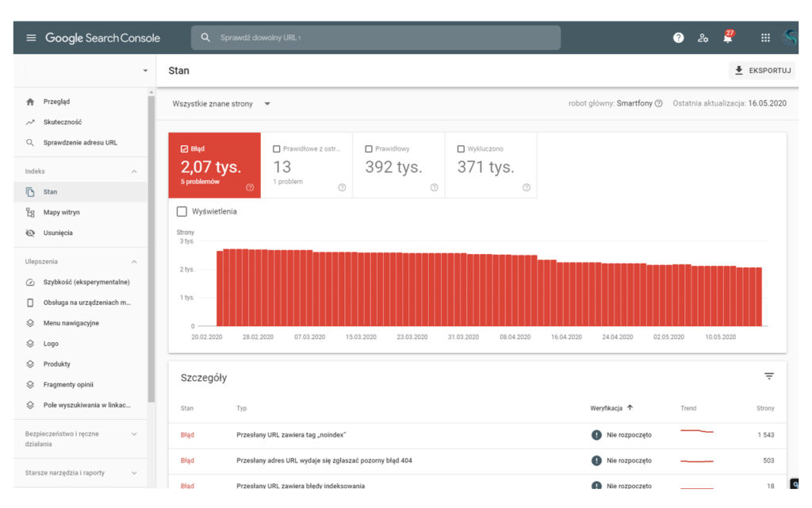Uncheck the Błąd status checkbox
The height and width of the screenshot is (508, 812).
[x=185, y=148]
